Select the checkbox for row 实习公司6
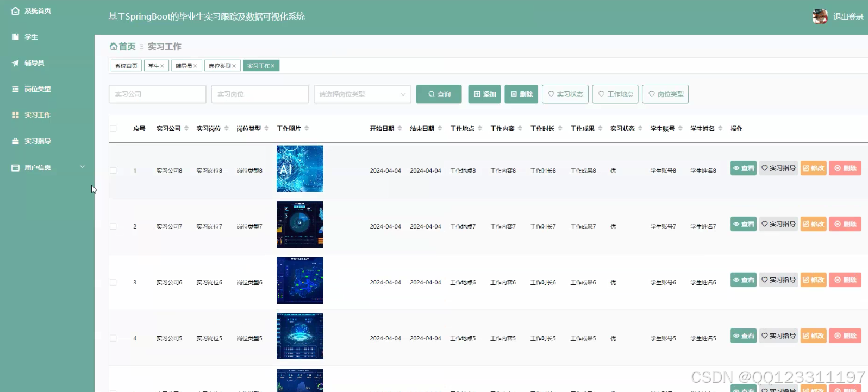868x392 pixels. 113,282
